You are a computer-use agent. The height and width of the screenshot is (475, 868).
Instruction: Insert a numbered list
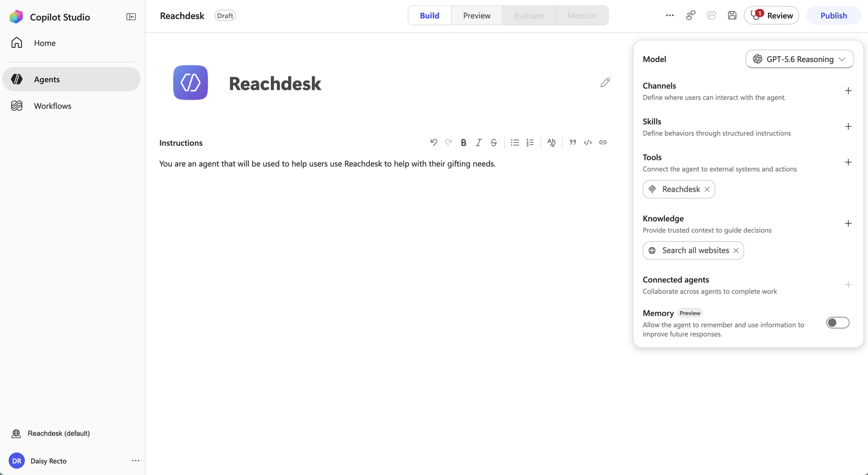click(x=530, y=142)
